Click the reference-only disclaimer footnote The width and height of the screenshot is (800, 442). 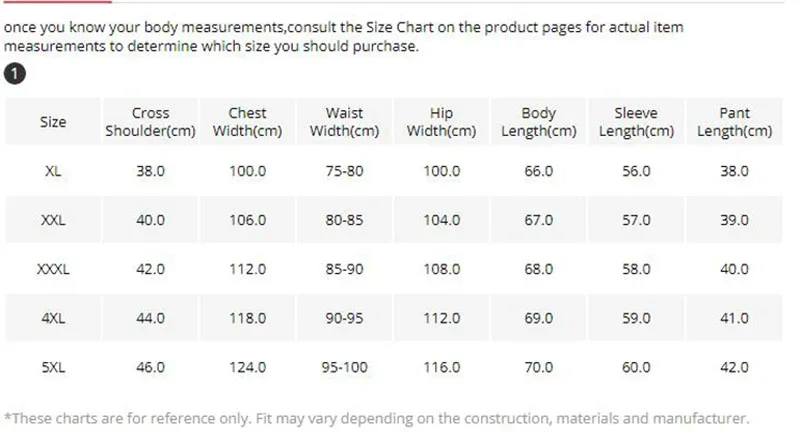[x=377, y=419]
